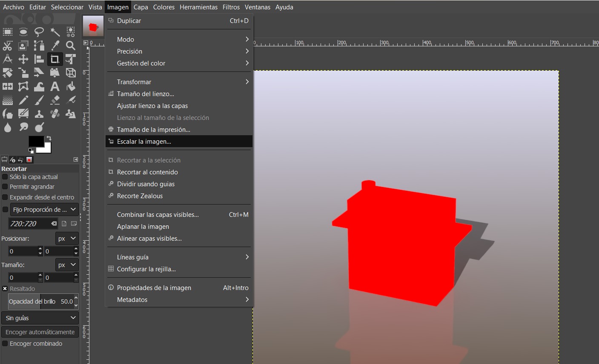Toggle 'Sólo la capa actual' checkbox

[5, 177]
